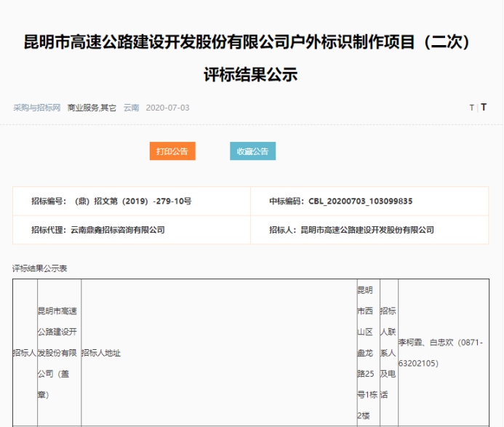Click the 中标编码 CBL_20200703_103099835 field
This screenshot has height=427, width=504.
coord(341,201)
